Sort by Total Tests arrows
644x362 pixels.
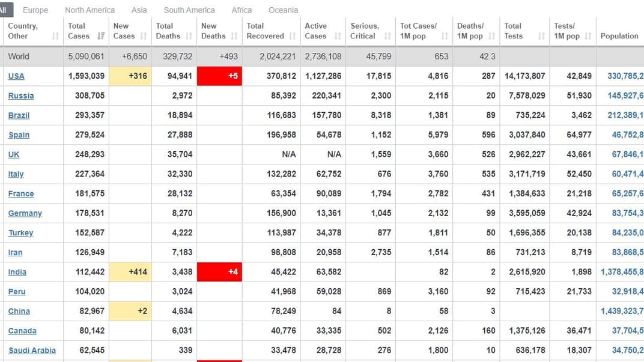541,36
